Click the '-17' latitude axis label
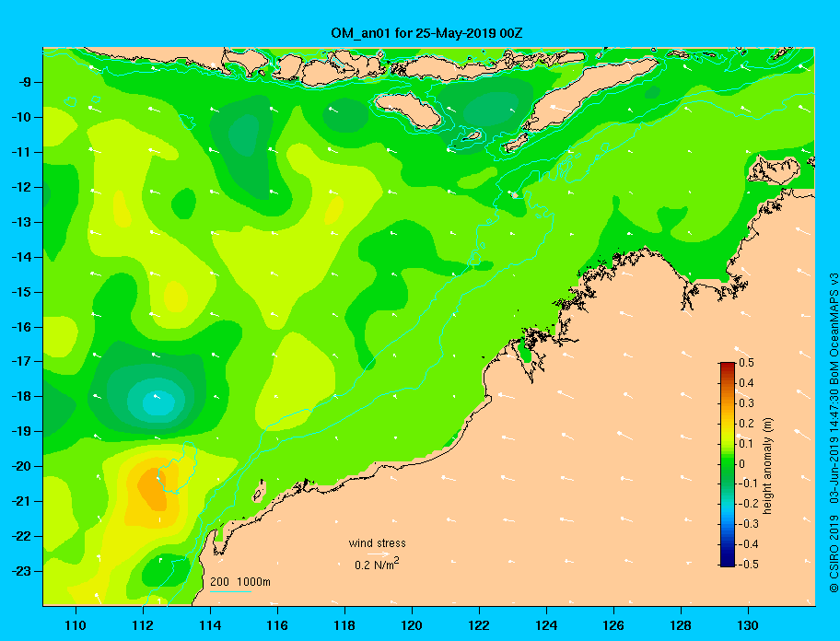The width and height of the screenshot is (840, 641). click(21, 361)
